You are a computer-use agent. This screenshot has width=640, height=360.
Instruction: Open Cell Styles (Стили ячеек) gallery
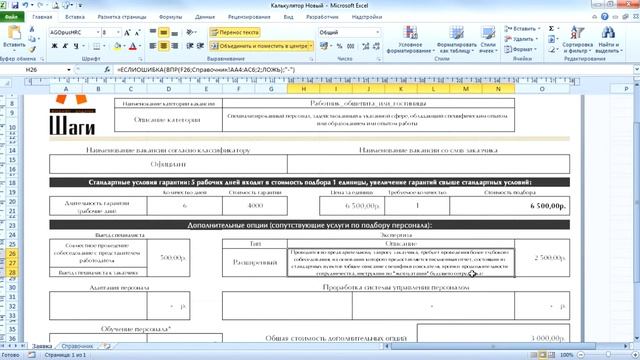click(x=488, y=40)
